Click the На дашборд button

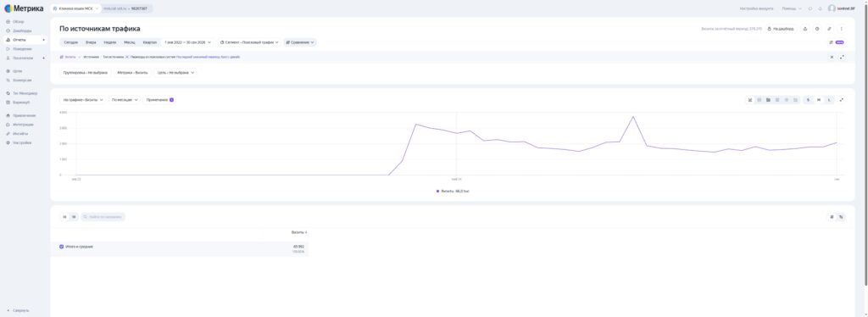point(781,28)
